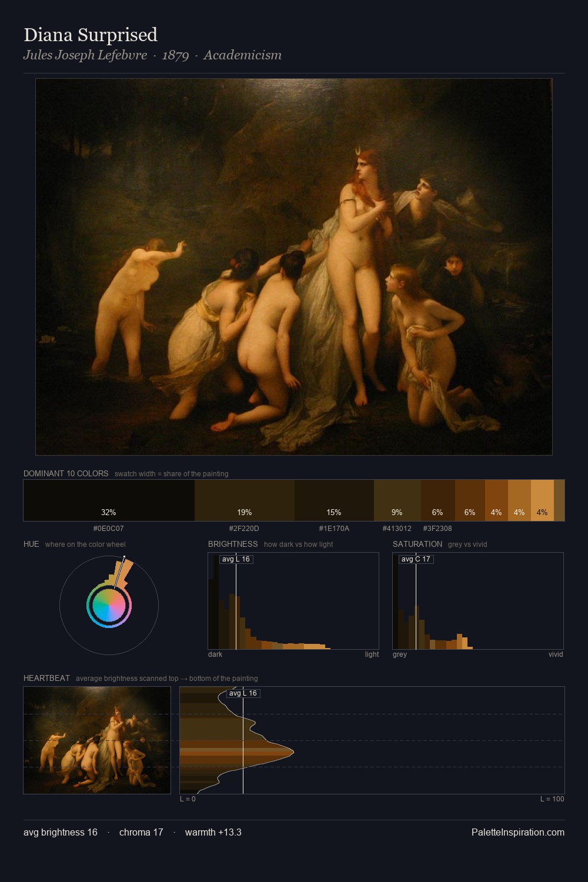Click the "BRIGHTNESS" section heading
The image size is (588, 882).
pos(233,544)
